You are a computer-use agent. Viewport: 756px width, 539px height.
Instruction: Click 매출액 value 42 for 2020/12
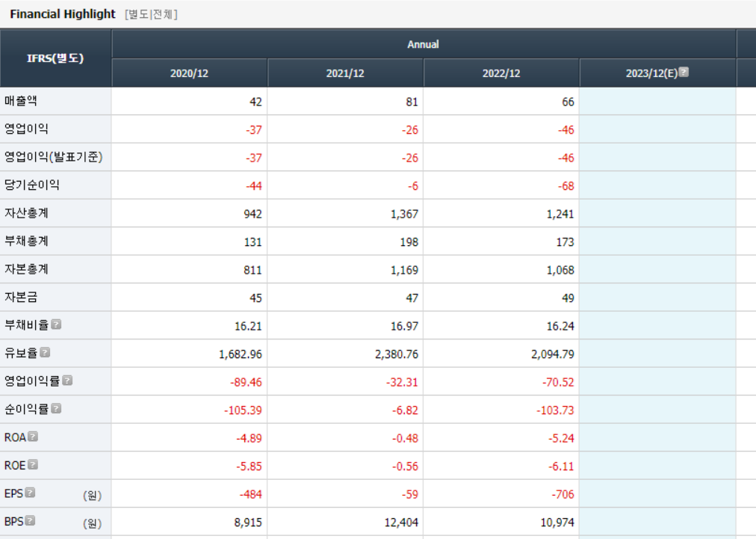255,102
